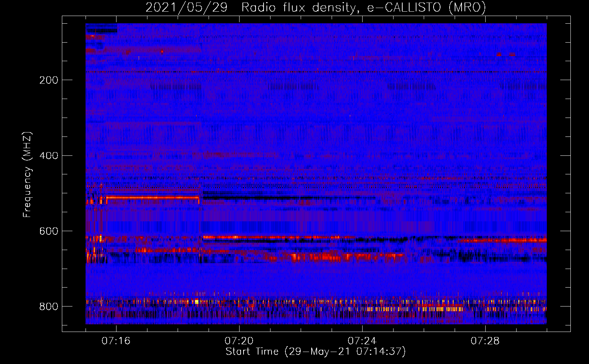Click the 600 frequency tick label
Image resolution: width=589 pixels, height=364 pixels.
tap(49, 232)
